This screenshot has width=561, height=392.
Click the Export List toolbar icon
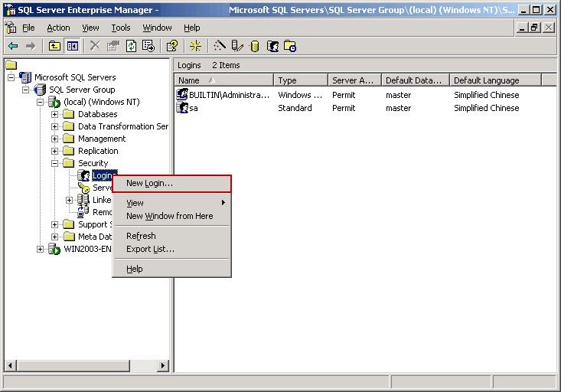tap(148, 46)
